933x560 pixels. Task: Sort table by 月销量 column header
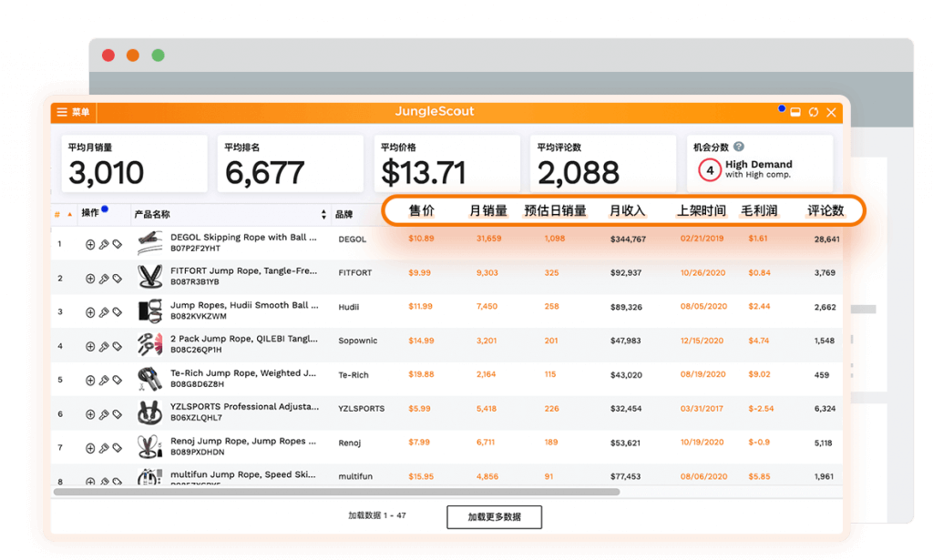(x=488, y=210)
